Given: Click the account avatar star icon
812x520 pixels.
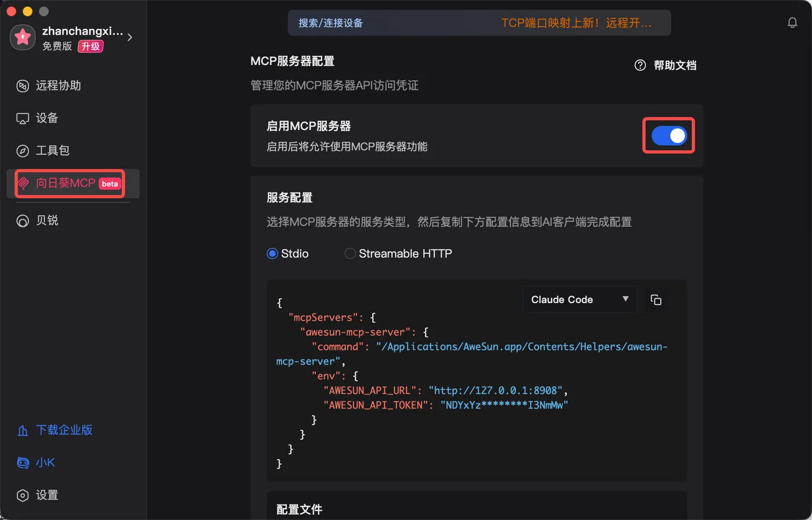Looking at the screenshot, I should [x=23, y=38].
